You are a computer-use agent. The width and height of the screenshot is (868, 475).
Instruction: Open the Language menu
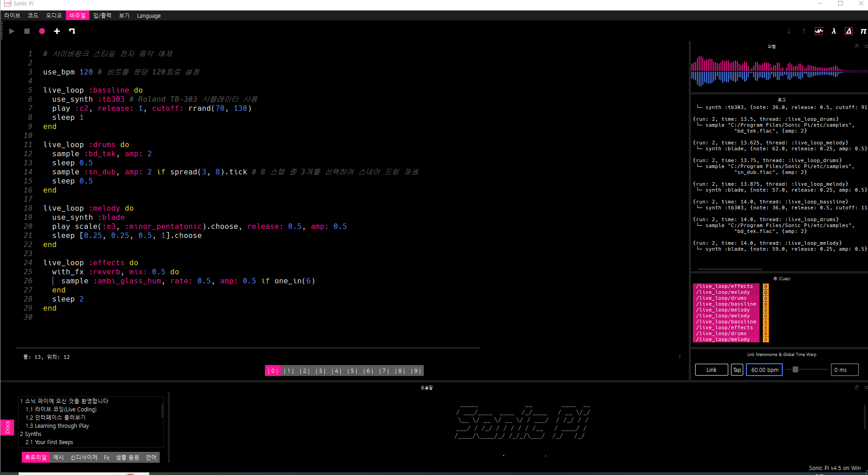pyautogui.click(x=149, y=15)
